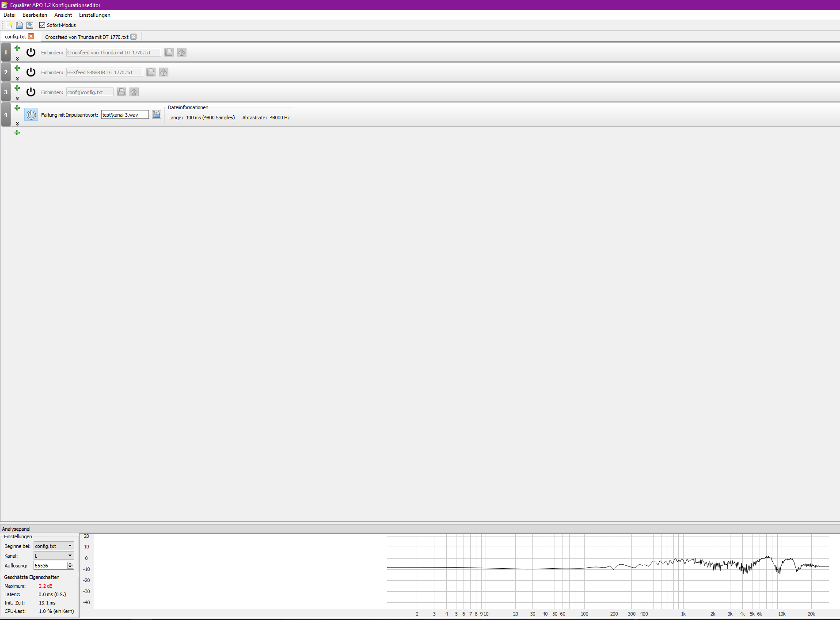Click the new file toolbar icon
840x620 pixels.
[9, 25]
